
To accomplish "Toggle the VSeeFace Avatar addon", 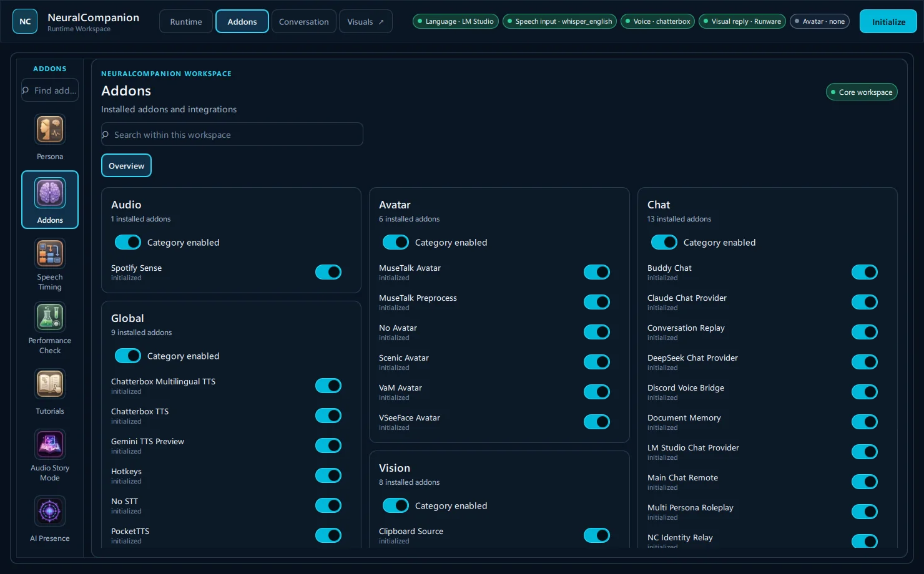I will pos(597,422).
